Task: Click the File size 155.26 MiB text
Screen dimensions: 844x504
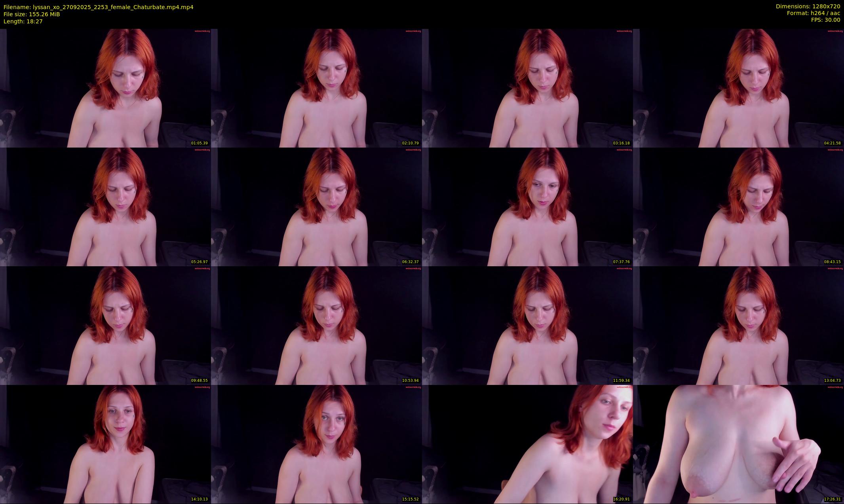Action: [32, 14]
